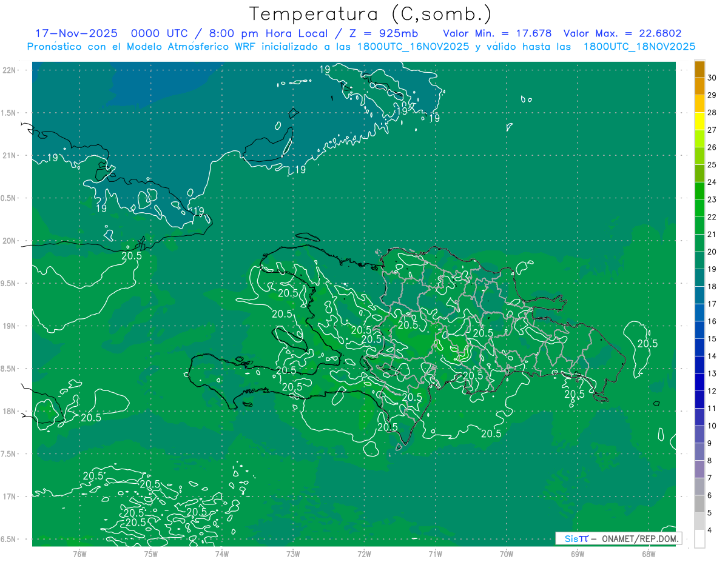This screenshot has height=562, width=728.
Task: Click the "Valor Min. = 17.678" readout
Action: [x=497, y=33]
